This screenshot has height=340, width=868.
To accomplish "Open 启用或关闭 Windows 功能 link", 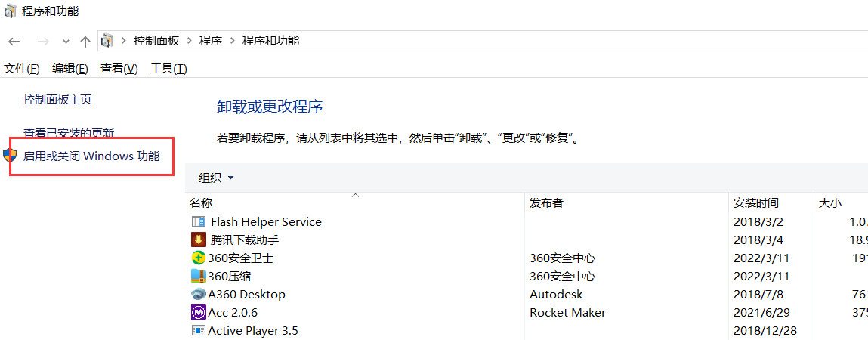I will click(x=91, y=156).
